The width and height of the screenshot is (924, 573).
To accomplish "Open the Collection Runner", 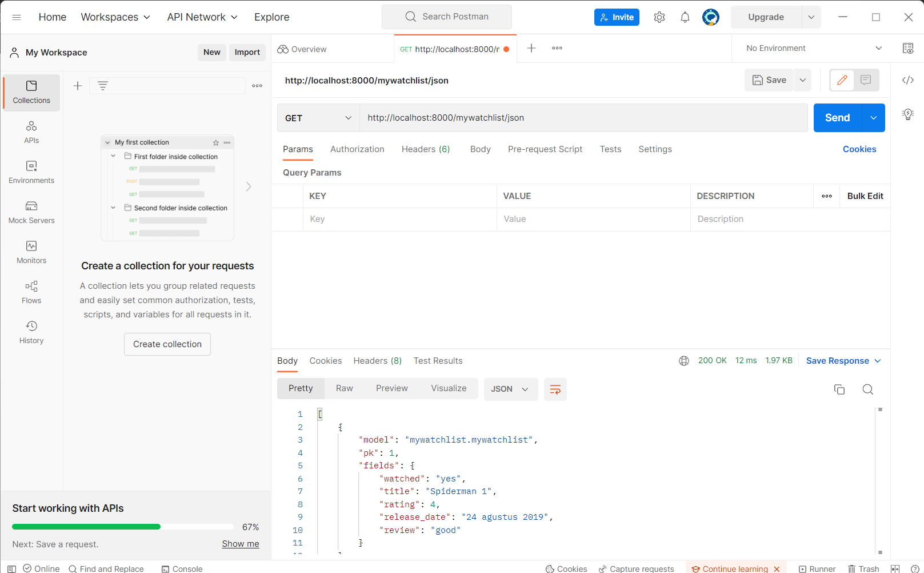I will click(817, 568).
